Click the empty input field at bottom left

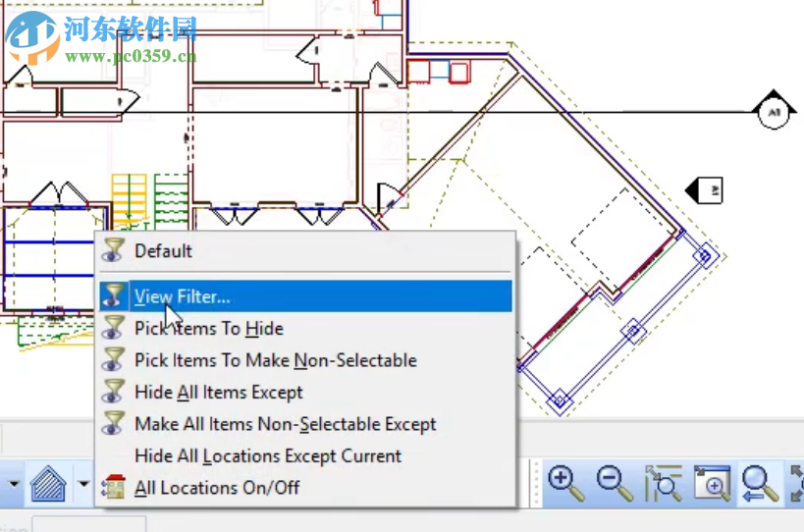pos(89,524)
